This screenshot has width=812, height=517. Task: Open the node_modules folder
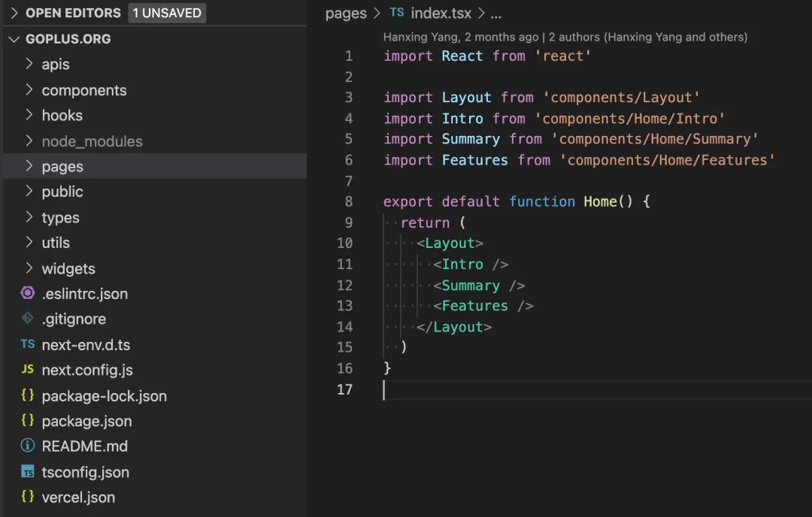pyautogui.click(x=92, y=141)
